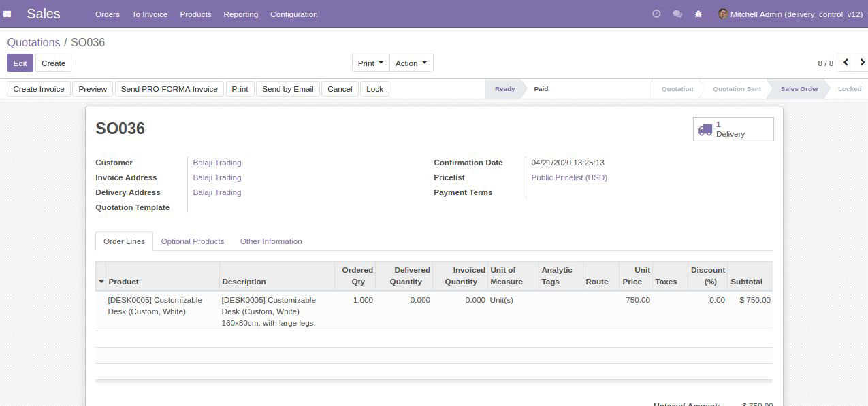Go to previous record arrow
The width and height of the screenshot is (868, 406).
(846, 63)
